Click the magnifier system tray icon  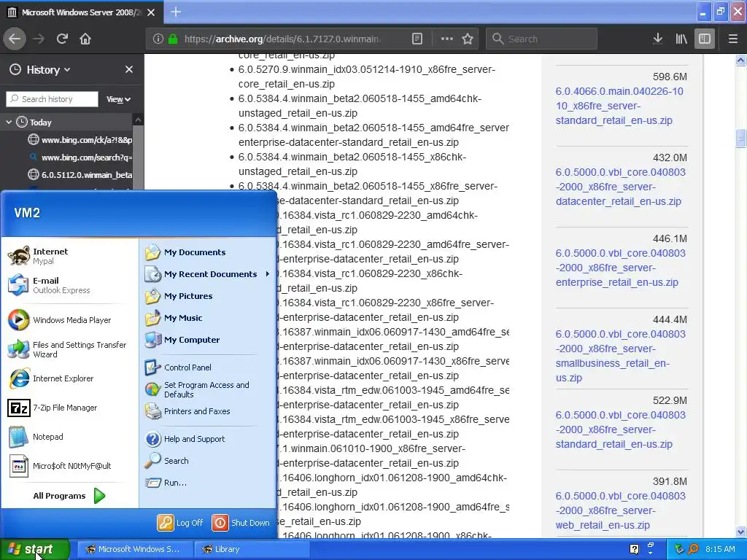pos(693,549)
